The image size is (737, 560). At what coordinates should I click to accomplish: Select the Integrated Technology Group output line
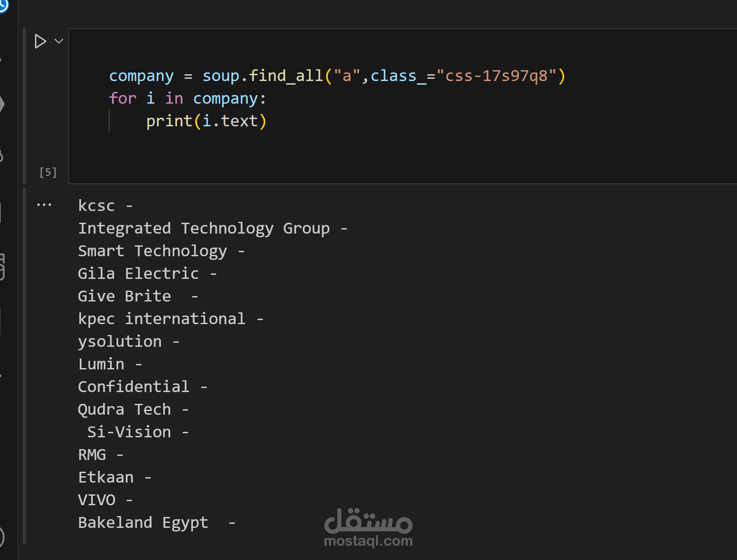(213, 229)
